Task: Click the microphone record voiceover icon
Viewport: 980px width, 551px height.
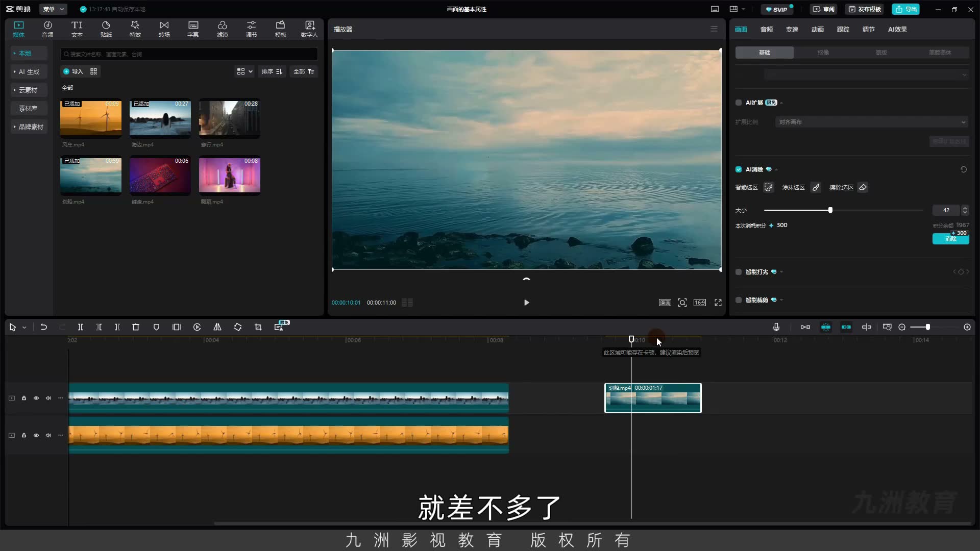Action: (x=776, y=327)
